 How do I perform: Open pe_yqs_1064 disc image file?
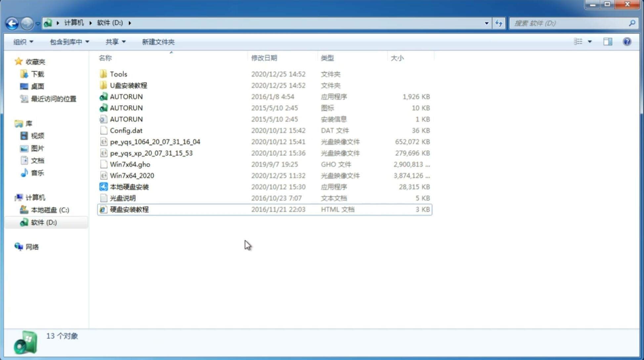click(155, 142)
